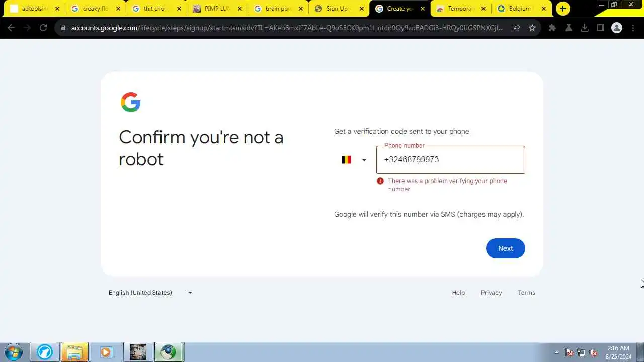Switch to the Temporary tab
The image size is (644, 362).
tap(460, 9)
